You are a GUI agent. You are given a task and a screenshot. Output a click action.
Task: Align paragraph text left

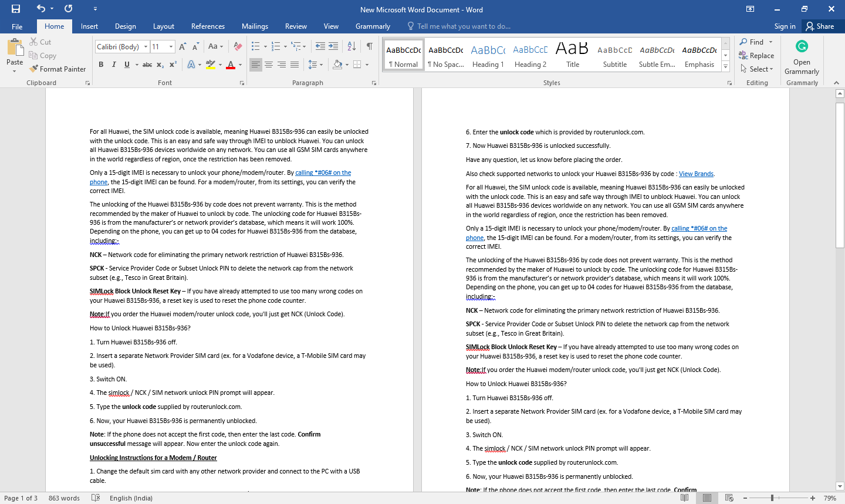255,65
